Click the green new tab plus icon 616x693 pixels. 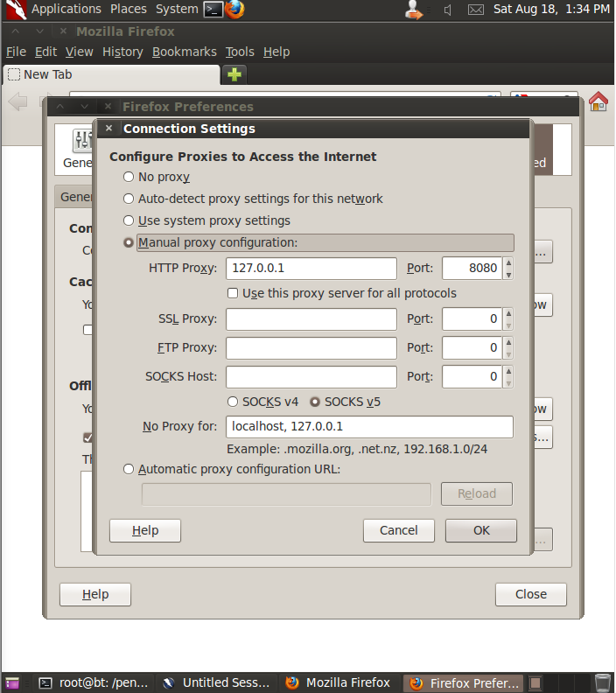234,74
